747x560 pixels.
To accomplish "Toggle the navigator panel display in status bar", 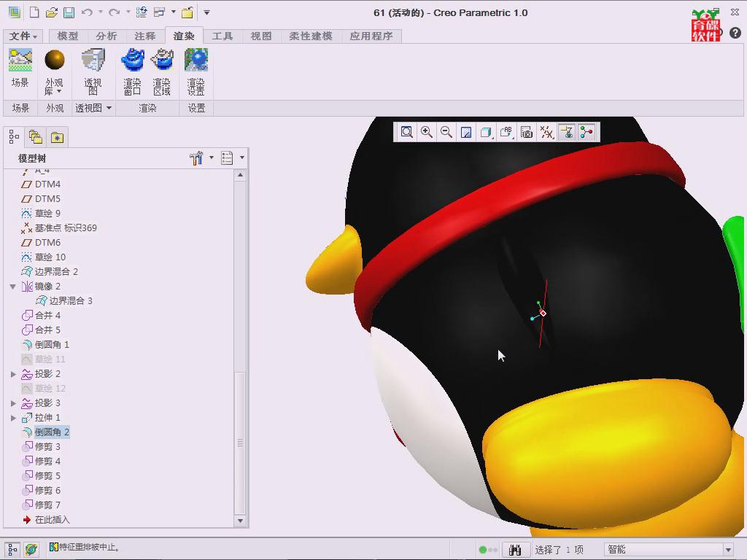I will click(x=12, y=549).
